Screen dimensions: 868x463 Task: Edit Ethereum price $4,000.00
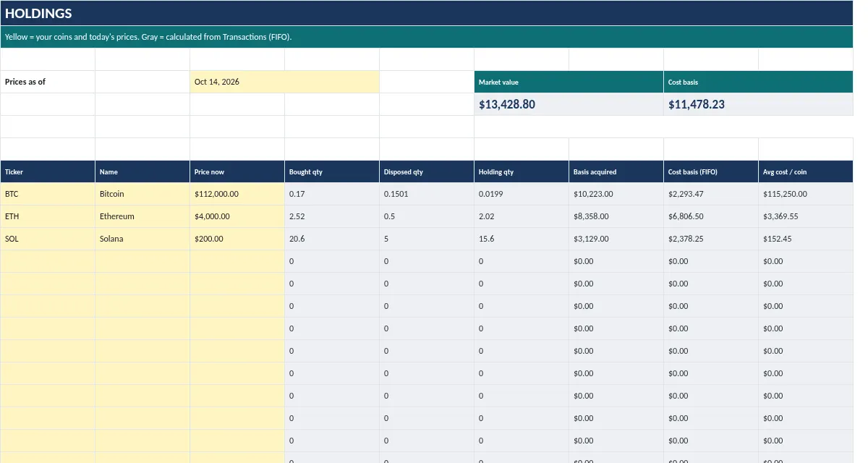coord(237,216)
